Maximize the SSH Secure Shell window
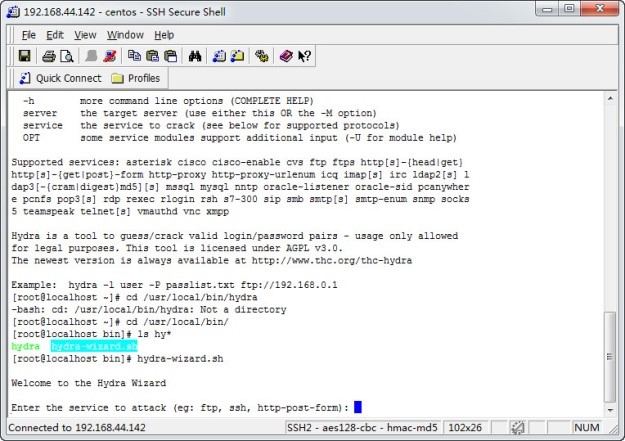625x441 pixels. click(x=570, y=8)
